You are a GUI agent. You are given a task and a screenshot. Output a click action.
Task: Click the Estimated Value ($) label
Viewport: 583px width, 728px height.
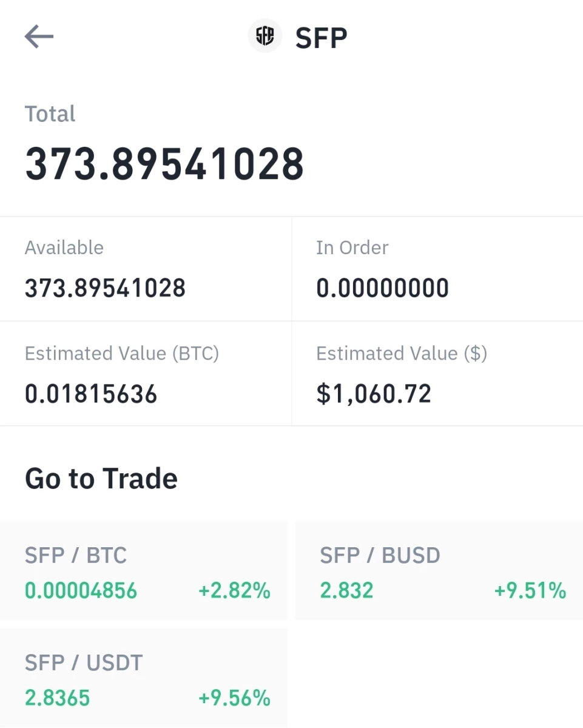point(402,353)
